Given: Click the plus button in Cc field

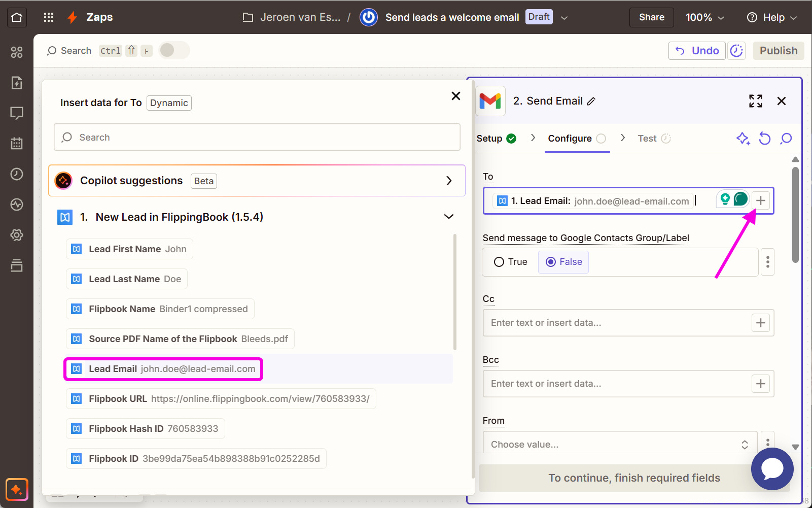Looking at the screenshot, I should click(x=761, y=323).
